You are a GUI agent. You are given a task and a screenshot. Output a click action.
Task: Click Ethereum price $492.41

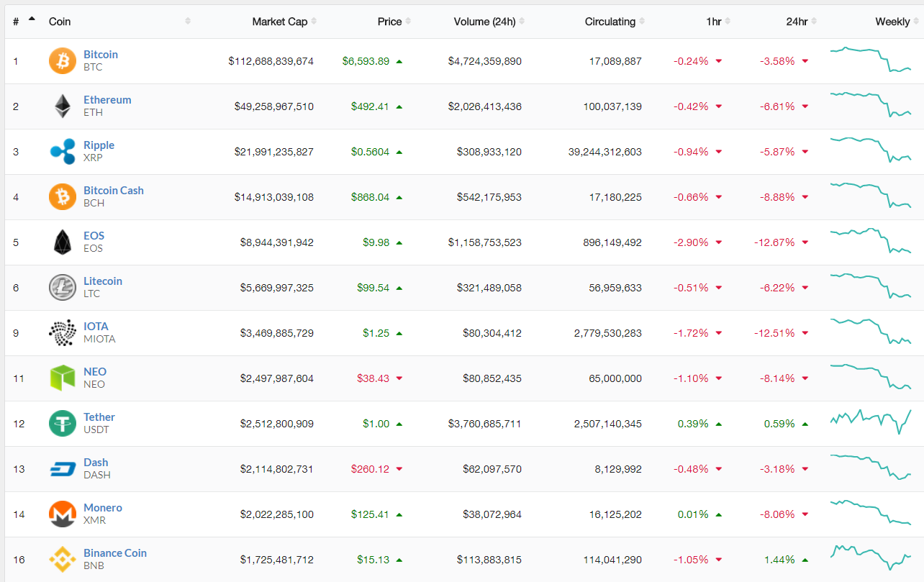370,106
